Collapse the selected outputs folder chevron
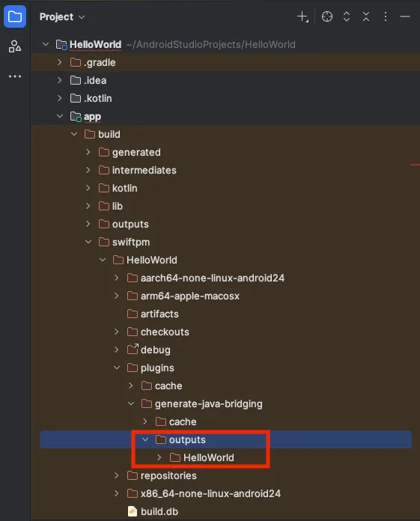 [x=145, y=439]
